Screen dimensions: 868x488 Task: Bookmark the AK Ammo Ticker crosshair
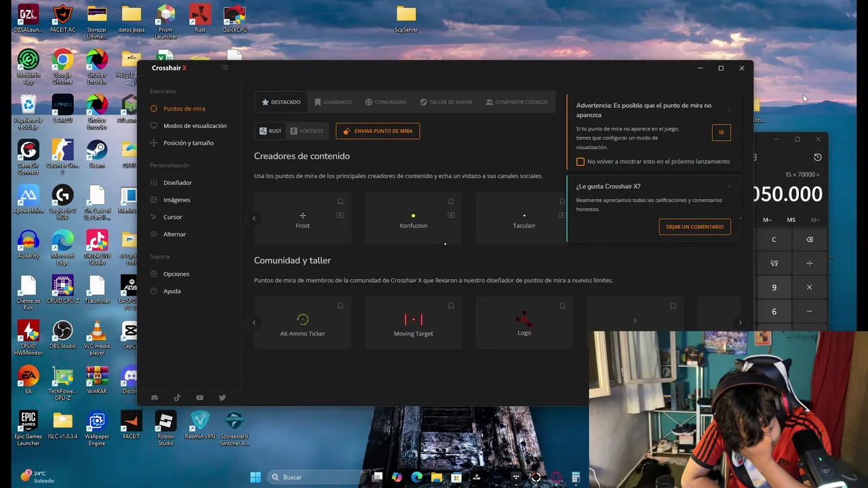tap(340, 306)
